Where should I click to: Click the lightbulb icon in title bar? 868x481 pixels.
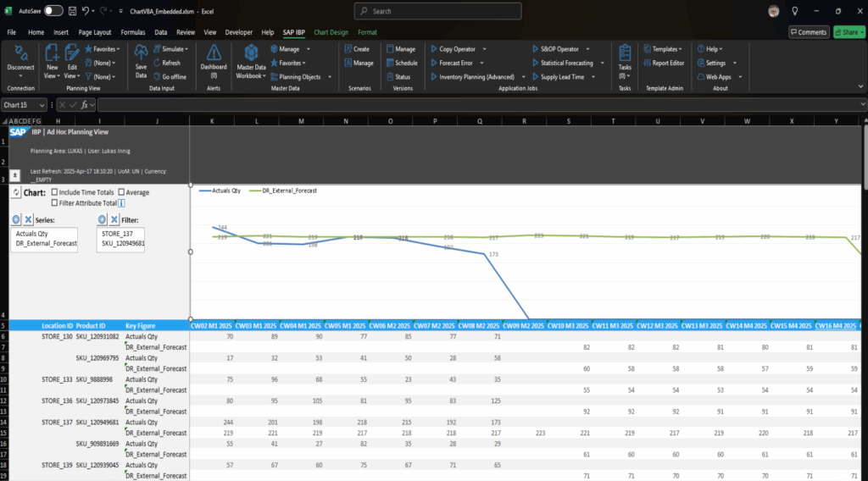click(794, 11)
